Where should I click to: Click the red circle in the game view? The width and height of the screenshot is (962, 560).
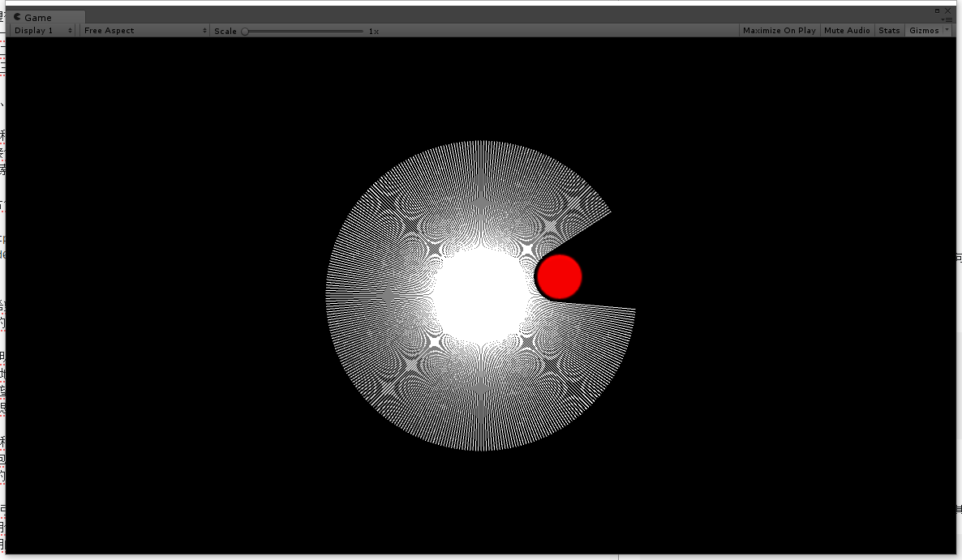point(559,276)
